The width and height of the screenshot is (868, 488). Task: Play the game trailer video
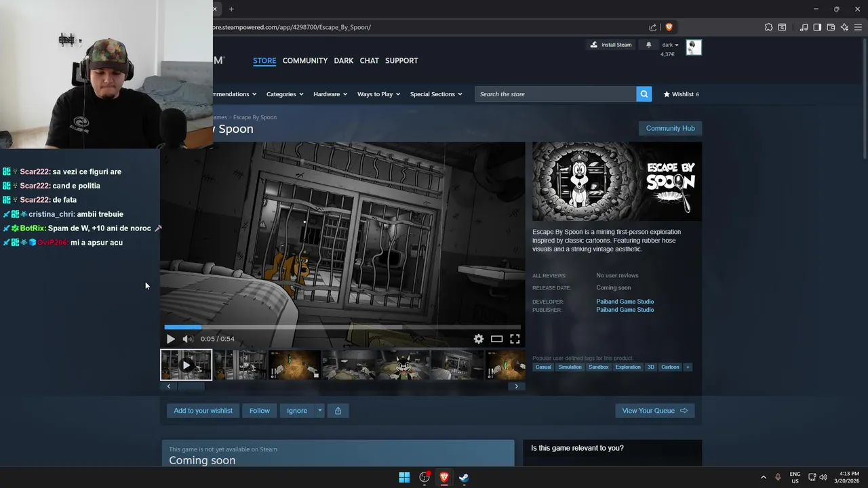pyautogui.click(x=170, y=339)
